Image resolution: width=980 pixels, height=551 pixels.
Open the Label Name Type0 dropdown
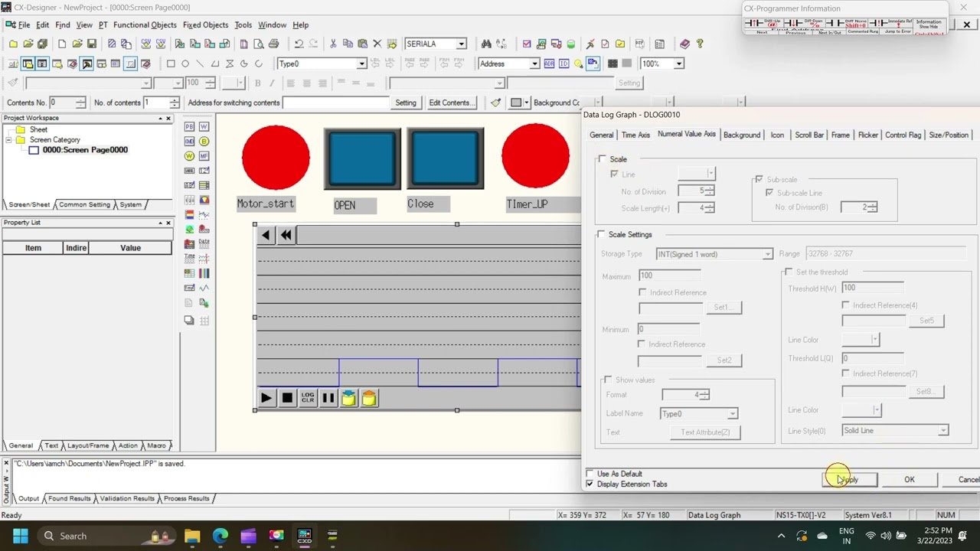tap(733, 414)
